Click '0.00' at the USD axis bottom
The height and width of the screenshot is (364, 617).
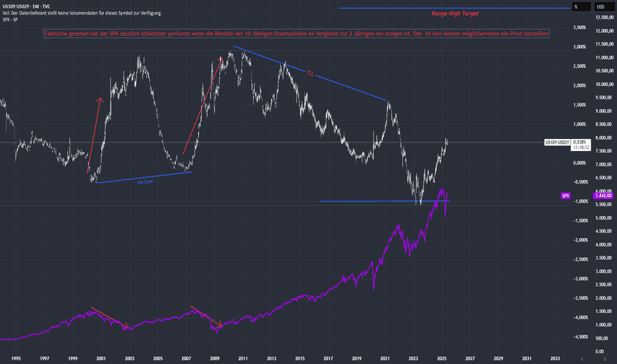pos(600,351)
